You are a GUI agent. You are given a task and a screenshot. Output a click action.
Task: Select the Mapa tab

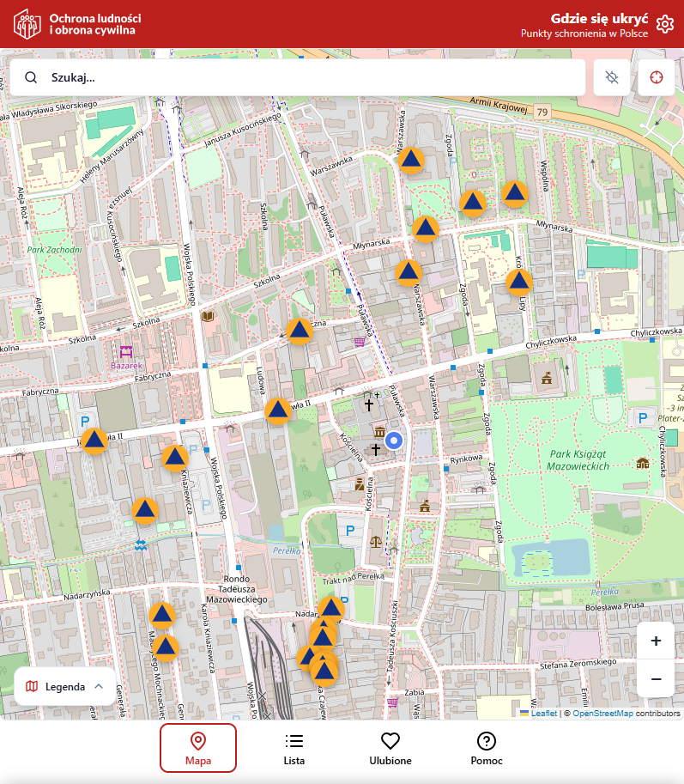[198, 748]
